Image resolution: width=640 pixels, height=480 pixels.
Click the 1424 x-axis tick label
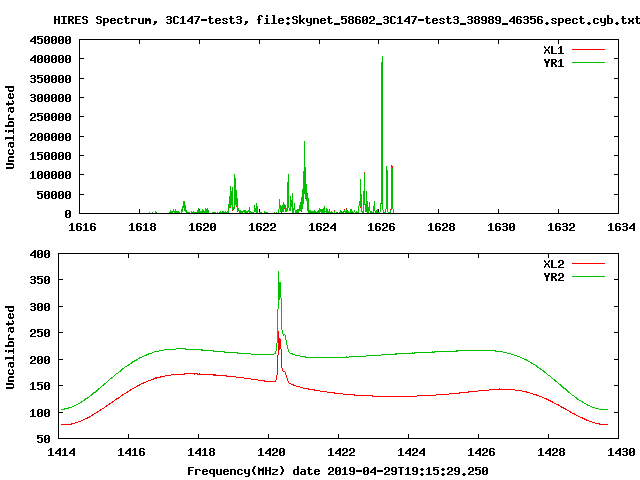point(411,452)
